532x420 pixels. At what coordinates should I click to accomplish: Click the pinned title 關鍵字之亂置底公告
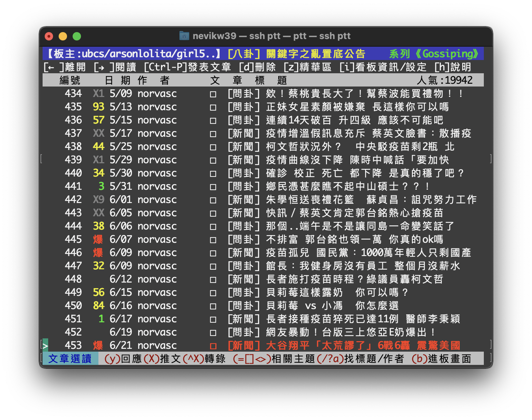(x=316, y=54)
